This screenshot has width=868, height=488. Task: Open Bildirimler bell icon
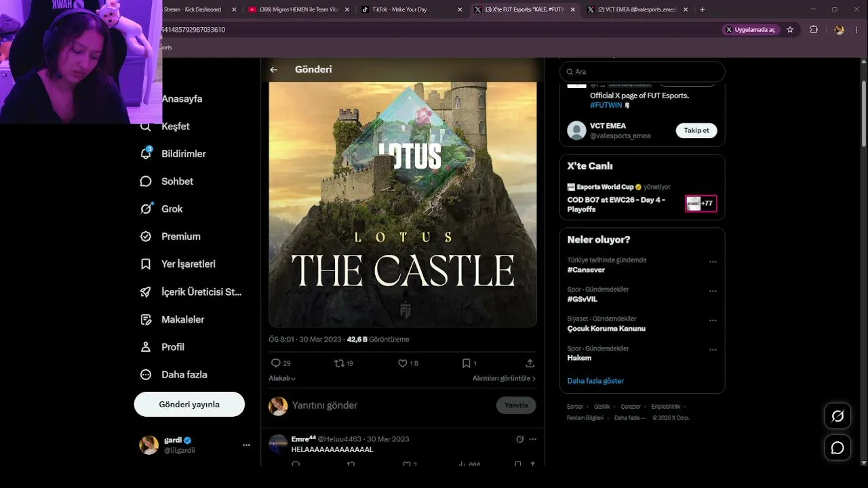click(146, 154)
